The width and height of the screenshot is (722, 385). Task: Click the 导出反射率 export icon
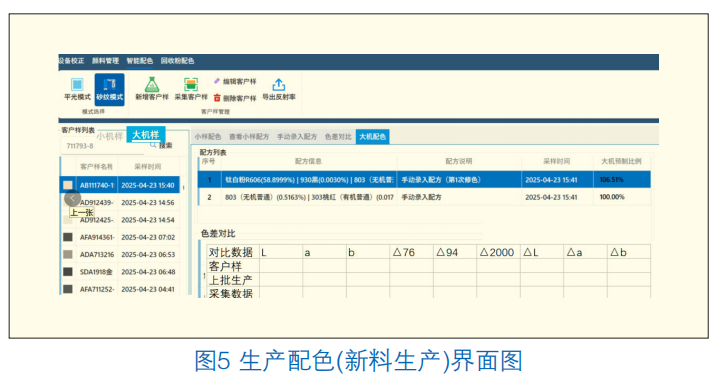(279, 85)
